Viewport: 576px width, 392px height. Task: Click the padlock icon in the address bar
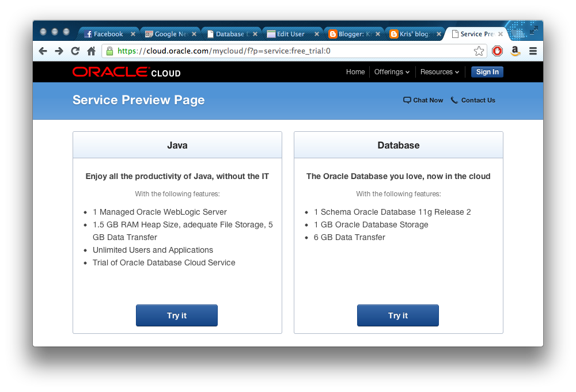click(x=109, y=51)
